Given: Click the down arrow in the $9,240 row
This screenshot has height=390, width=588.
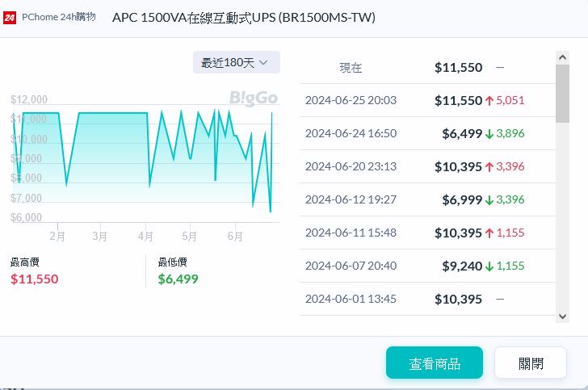Looking at the screenshot, I should (489, 266).
